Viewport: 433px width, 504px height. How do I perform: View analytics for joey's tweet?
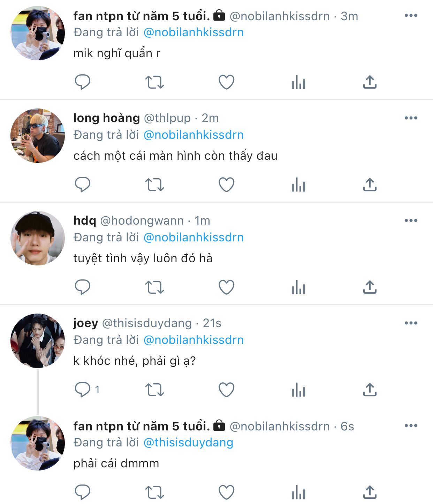(x=298, y=390)
